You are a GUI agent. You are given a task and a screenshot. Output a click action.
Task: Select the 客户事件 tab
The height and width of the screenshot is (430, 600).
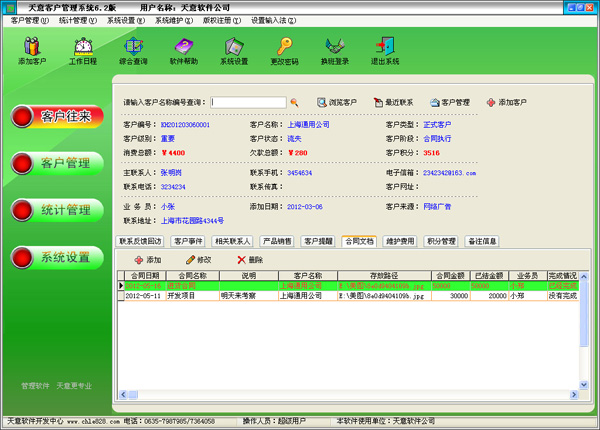(x=190, y=241)
